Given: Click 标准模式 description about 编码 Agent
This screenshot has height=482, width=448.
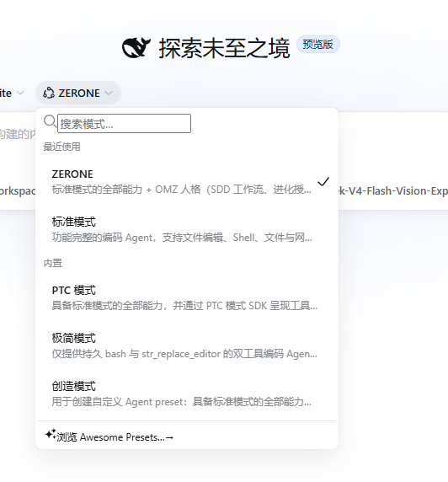Looking at the screenshot, I should 182,238.
